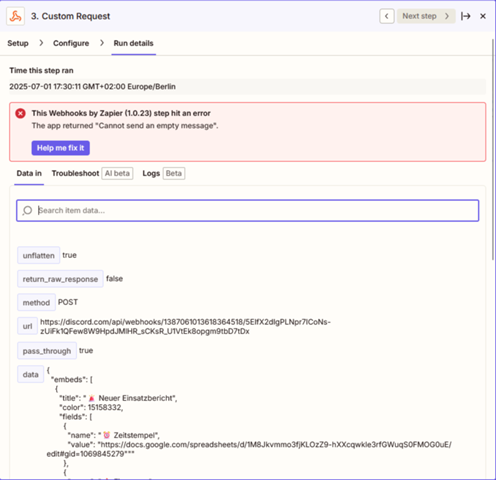
Task: Click the chevron between Configure and Run details
Action: coord(102,43)
